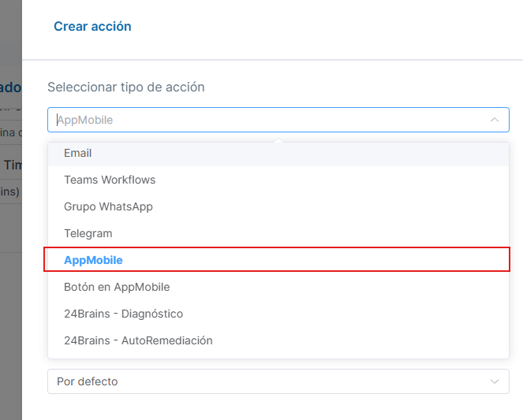Viewport: 523px width, 420px height.
Task: Select Teams Workflows from the list
Action: (x=278, y=180)
